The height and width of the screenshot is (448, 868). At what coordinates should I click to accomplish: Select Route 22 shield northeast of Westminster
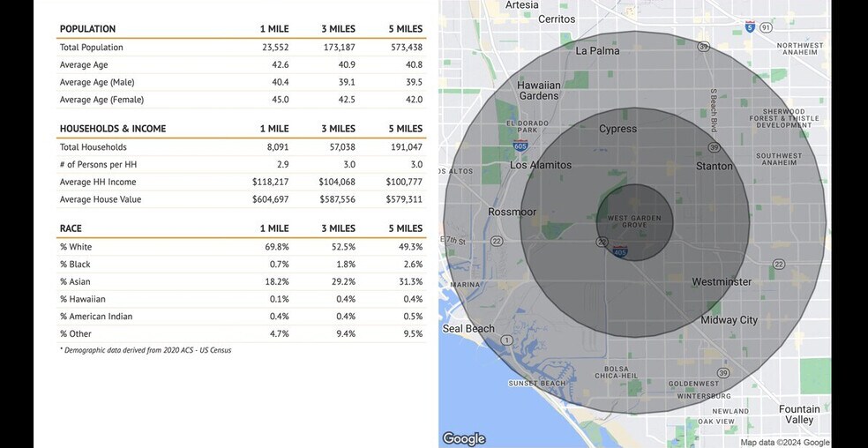tap(778, 265)
